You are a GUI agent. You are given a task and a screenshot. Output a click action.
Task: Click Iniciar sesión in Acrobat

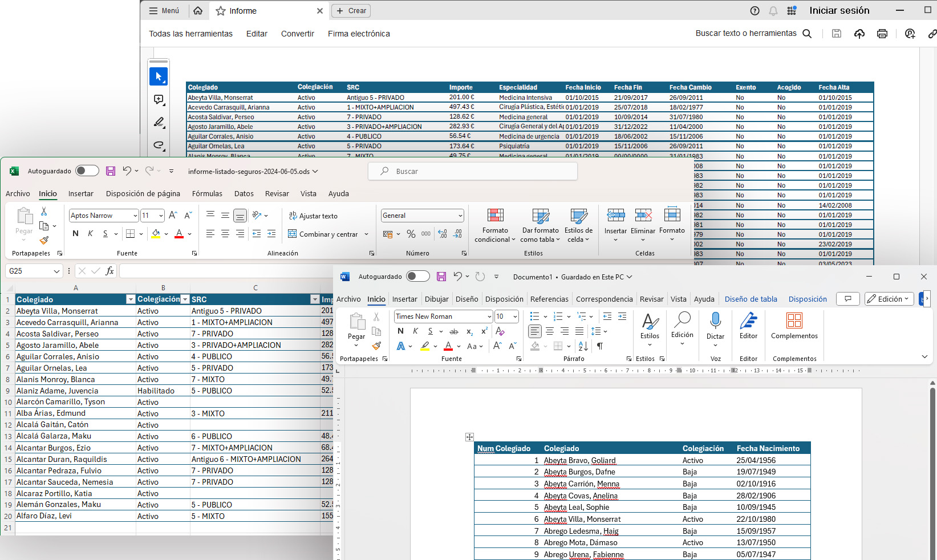(839, 10)
